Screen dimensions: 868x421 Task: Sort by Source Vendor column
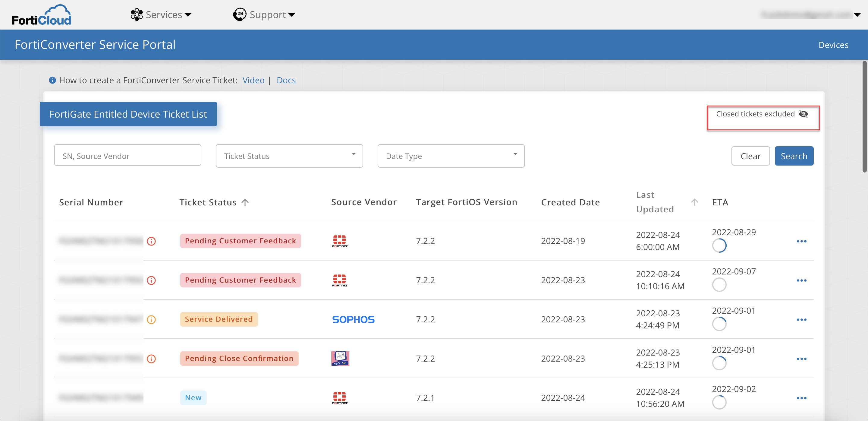364,202
